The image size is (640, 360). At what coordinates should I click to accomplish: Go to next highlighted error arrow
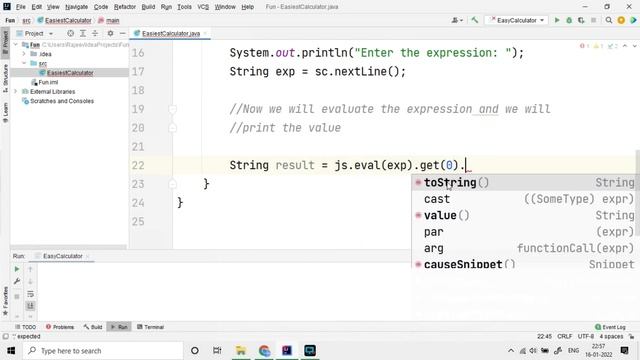pyautogui.click(x=634, y=46)
